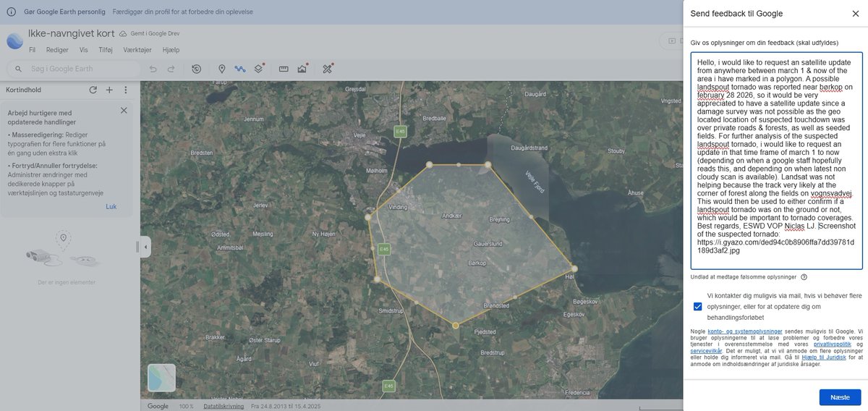Click the crossed tools toolbar icon

328,69
